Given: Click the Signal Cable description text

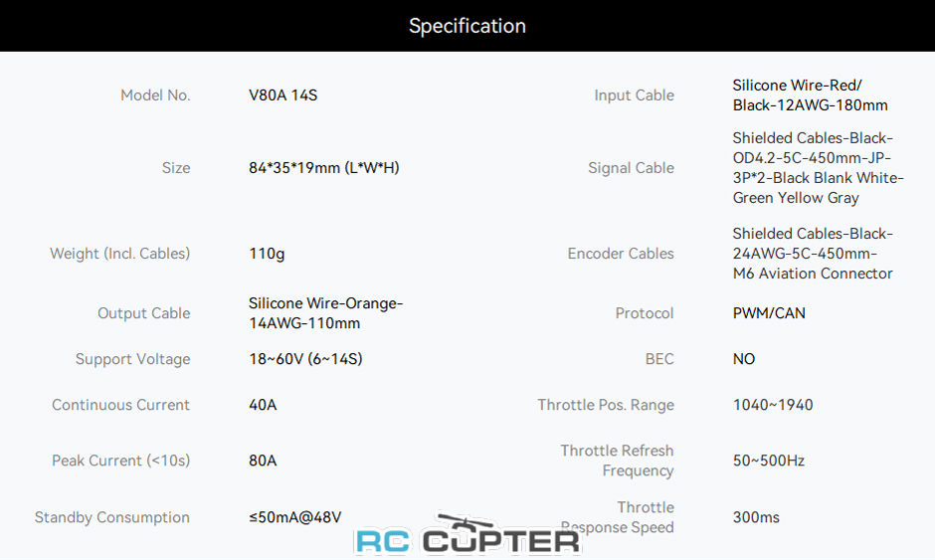Looking at the screenshot, I should [818, 167].
